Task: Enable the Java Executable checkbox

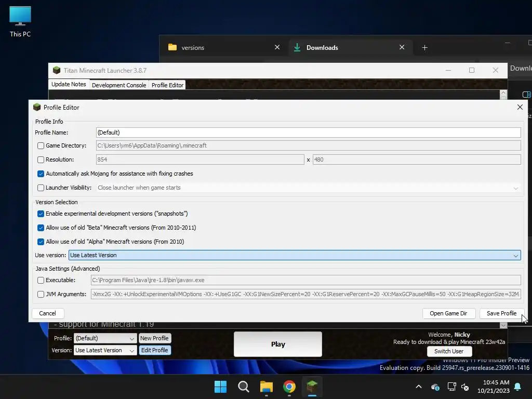Action: coord(41,280)
